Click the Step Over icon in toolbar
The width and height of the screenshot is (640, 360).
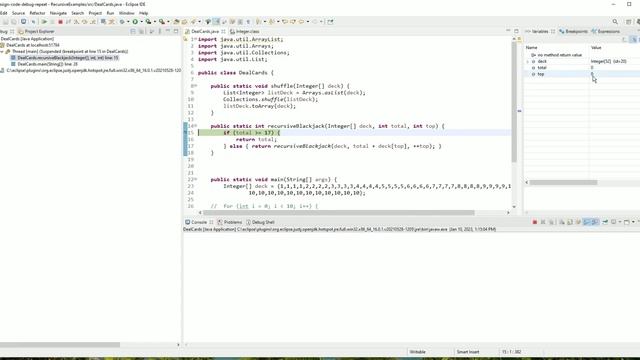click(x=84, y=22)
